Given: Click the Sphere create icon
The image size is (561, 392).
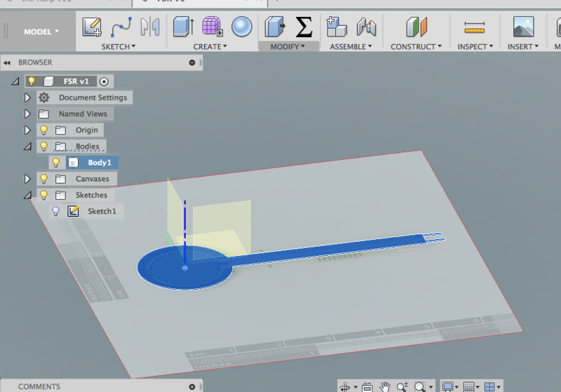Looking at the screenshot, I should coord(242,27).
